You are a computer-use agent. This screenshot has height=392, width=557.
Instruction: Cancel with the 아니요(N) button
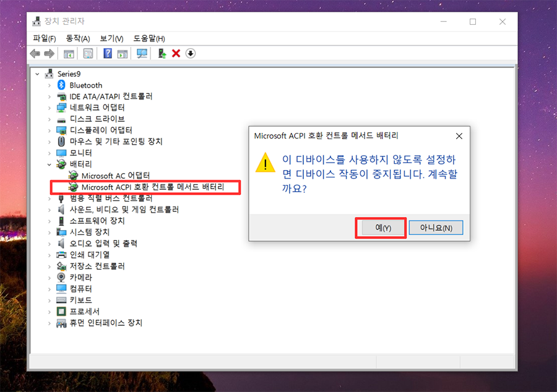pos(436,228)
